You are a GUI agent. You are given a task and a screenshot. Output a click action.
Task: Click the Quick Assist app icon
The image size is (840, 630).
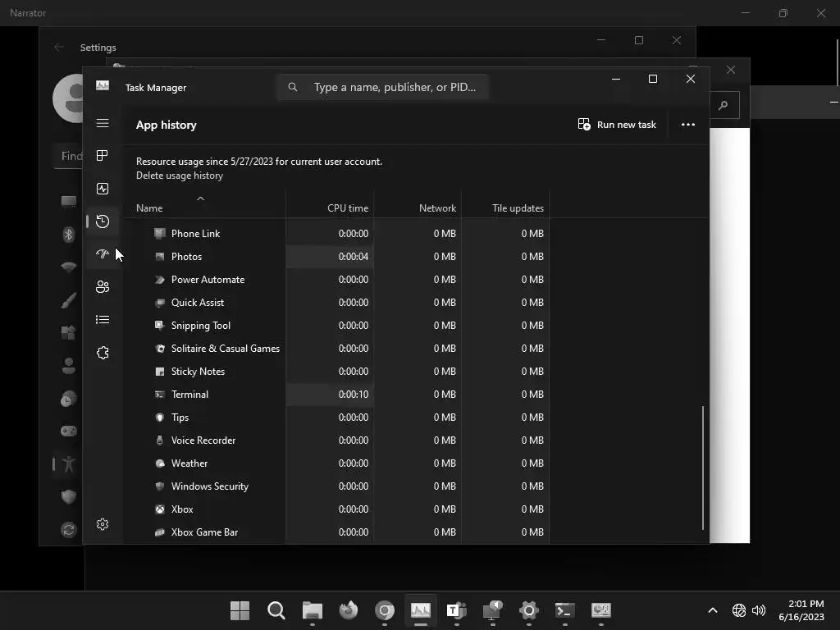pos(160,302)
